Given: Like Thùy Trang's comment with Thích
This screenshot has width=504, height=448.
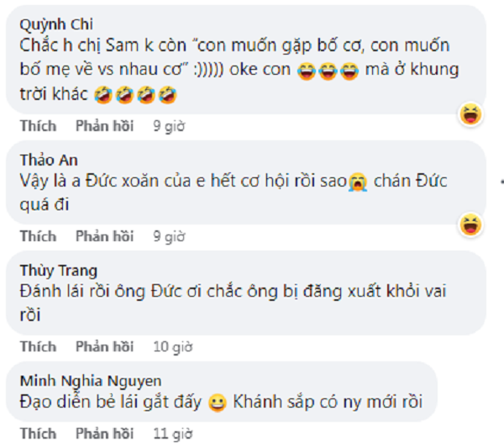Looking at the screenshot, I should pyautogui.click(x=38, y=346).
